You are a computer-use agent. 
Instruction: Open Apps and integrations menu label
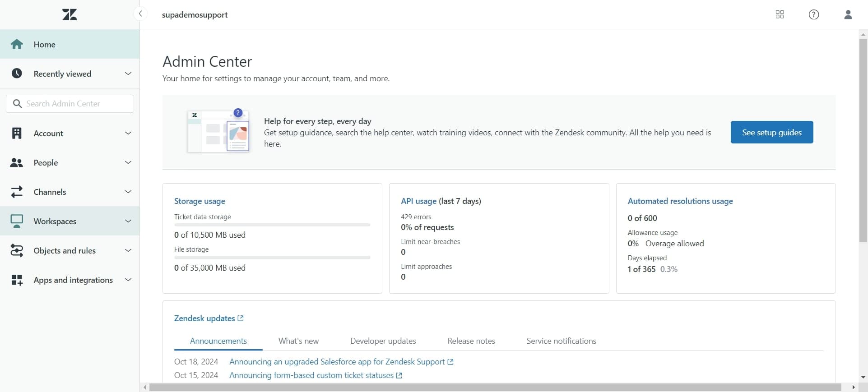73,280
